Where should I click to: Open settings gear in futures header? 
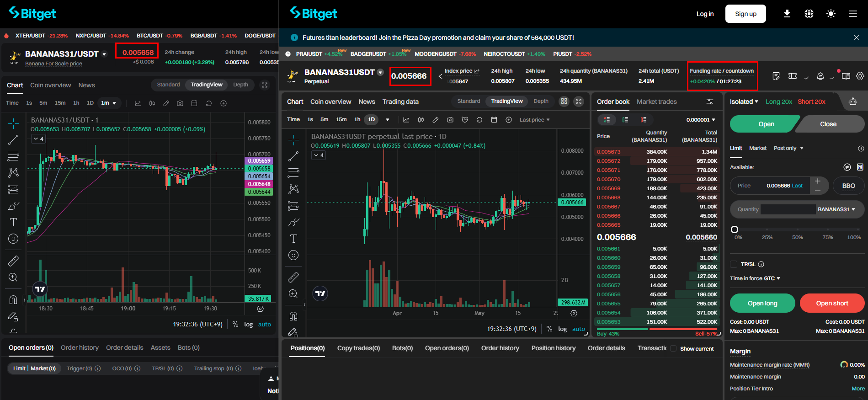point(860,76)
